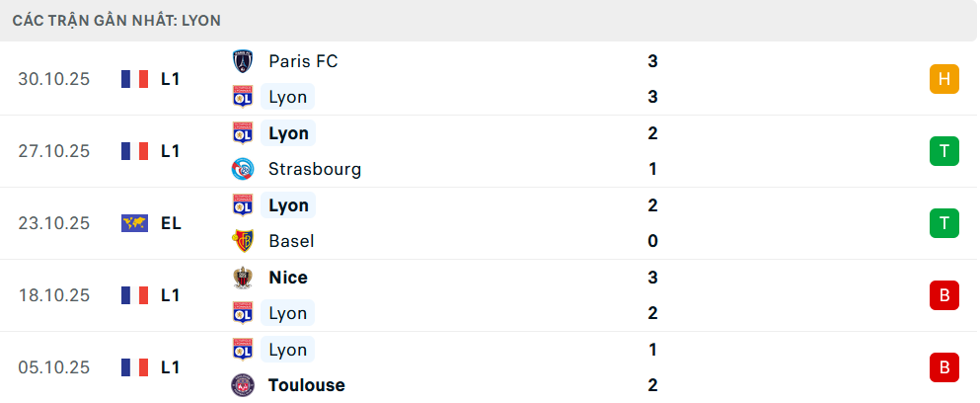This screenshot has width=980, height=403.
Task: Click the 18.10.25 match date
Action: pos(53,295)
